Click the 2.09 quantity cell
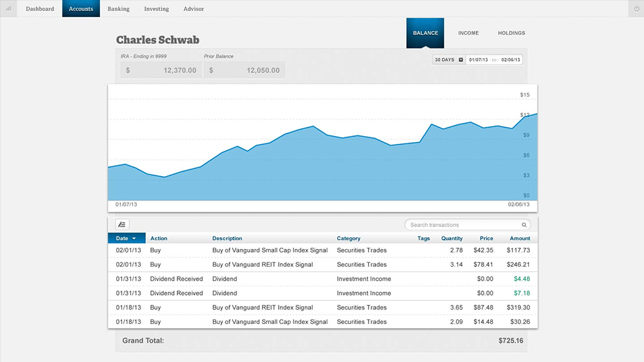 [x=456, y=322]
